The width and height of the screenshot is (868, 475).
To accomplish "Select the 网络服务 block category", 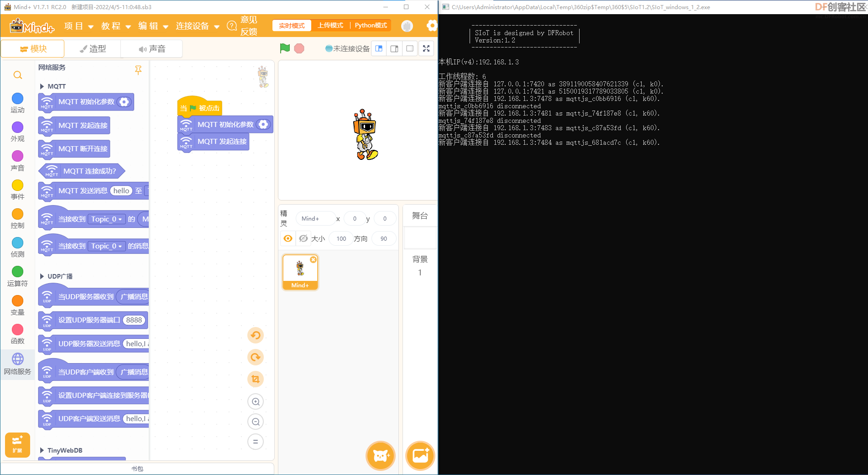I will pos(17,364).
